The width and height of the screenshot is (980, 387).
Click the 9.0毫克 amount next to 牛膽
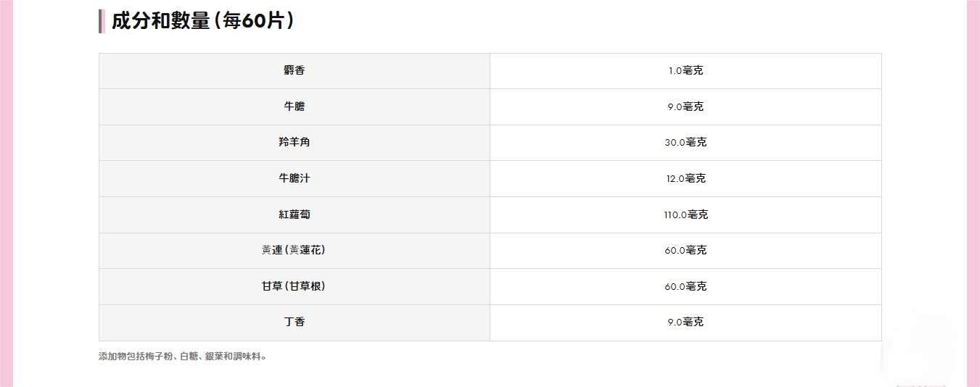(685, 107)
